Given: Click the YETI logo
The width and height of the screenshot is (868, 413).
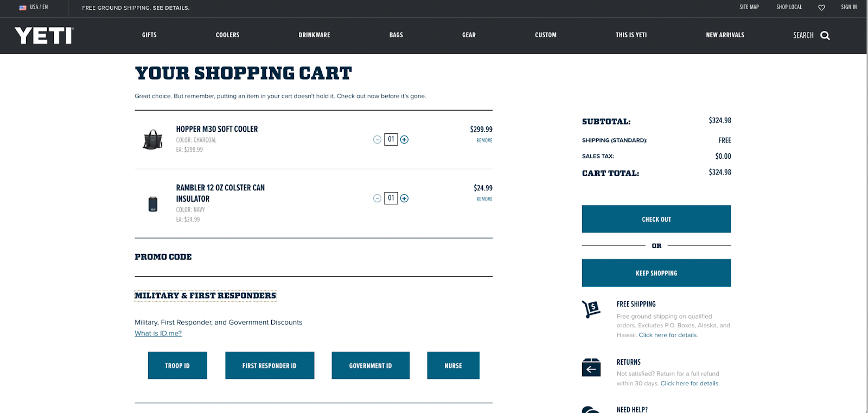Looking at the screenshot, I should [44, 36].
